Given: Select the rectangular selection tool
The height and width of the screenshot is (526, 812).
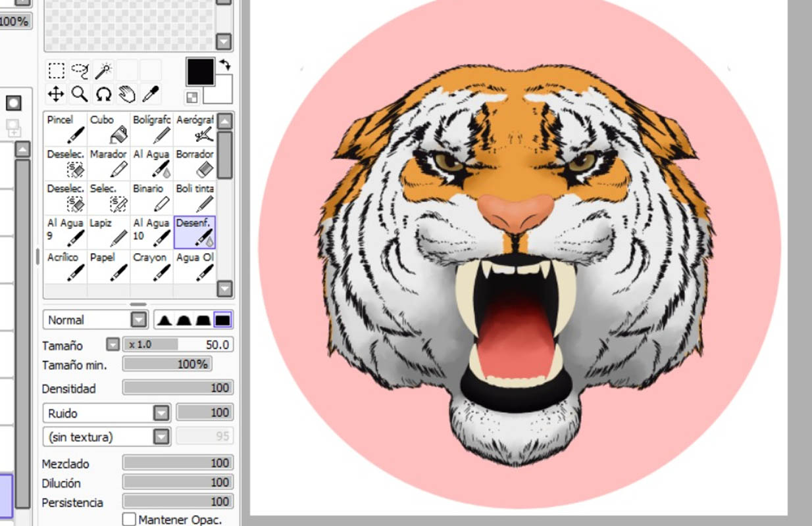Looking at the screenshot, I should coord(56,70).
